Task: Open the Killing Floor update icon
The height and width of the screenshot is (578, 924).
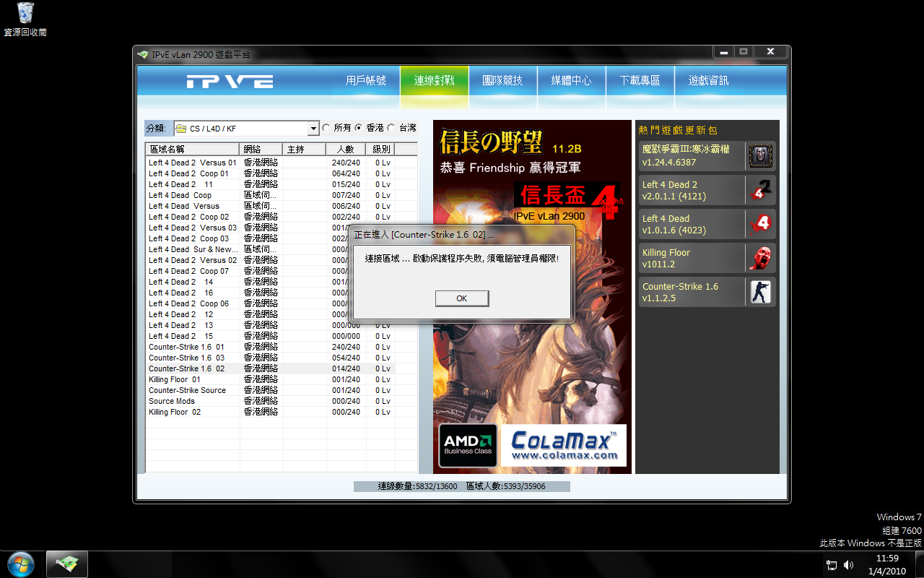Action: point(761,258)
